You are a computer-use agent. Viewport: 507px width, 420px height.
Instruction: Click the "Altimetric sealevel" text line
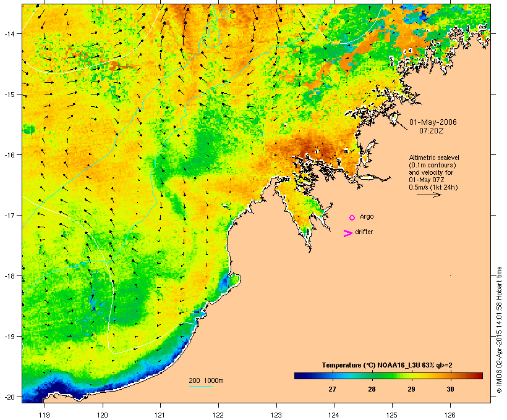(434, 157)
